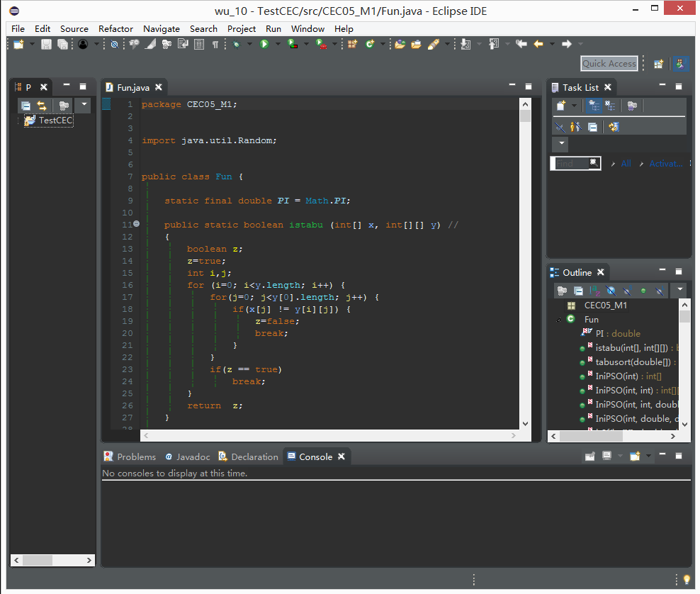Click the Activate link in Task List
The image size is (700, 594).
665,164
